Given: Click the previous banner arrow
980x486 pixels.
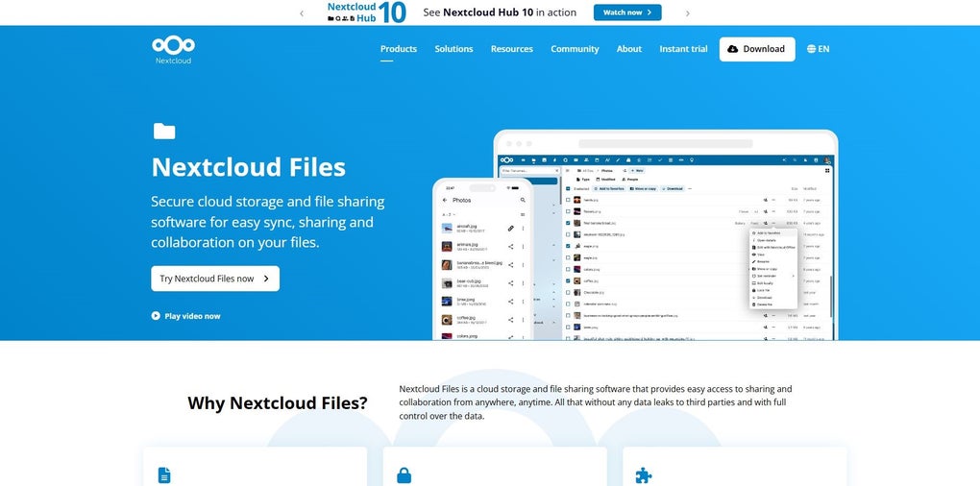Looking at the screenshot, I should [x=302, y=13].
